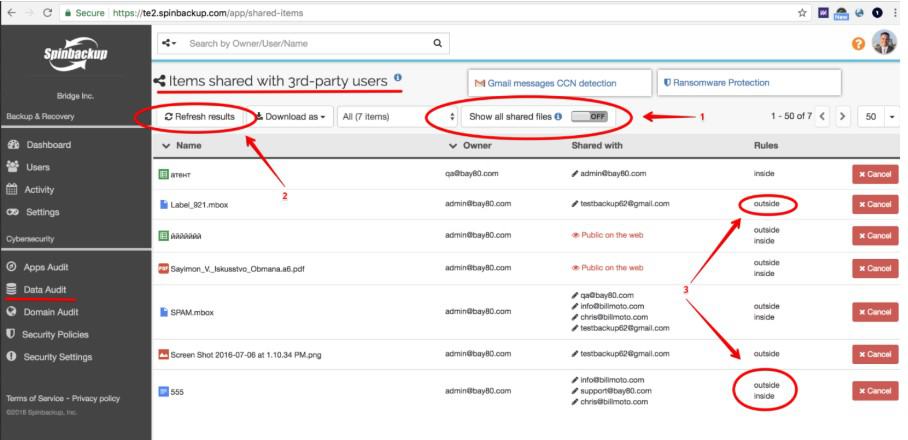Open the All (7 items) selector
Screen dimensions: 908x440
398,116
